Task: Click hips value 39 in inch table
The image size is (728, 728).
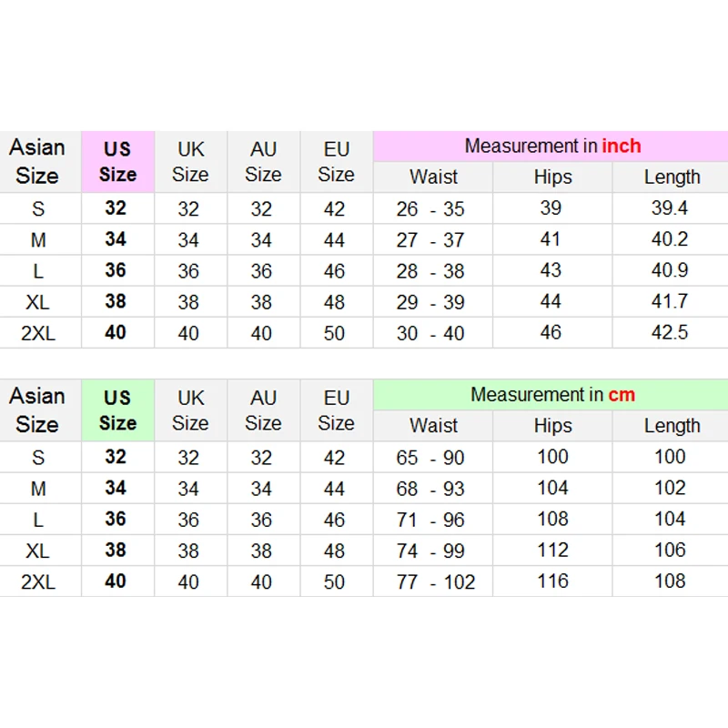Action: (551, 208)
